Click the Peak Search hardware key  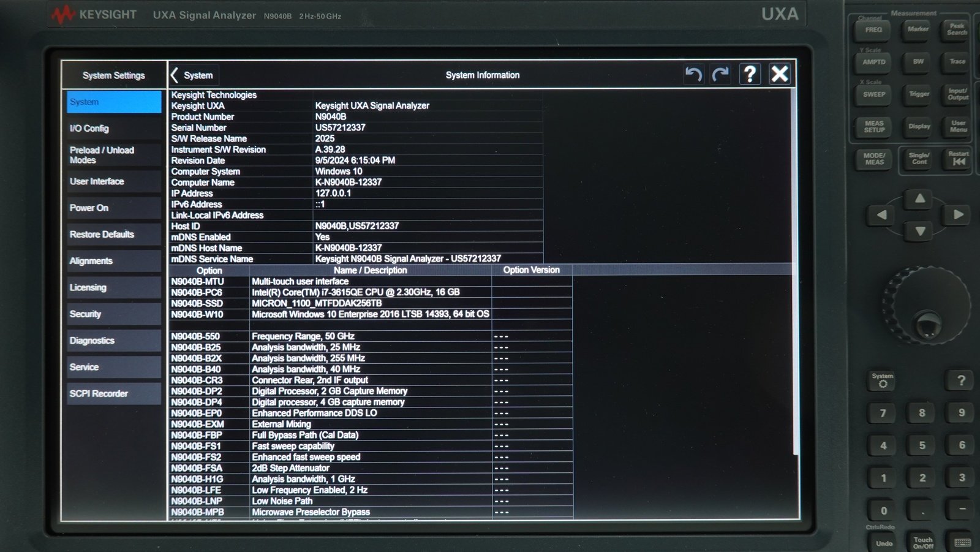coord(957,29)
